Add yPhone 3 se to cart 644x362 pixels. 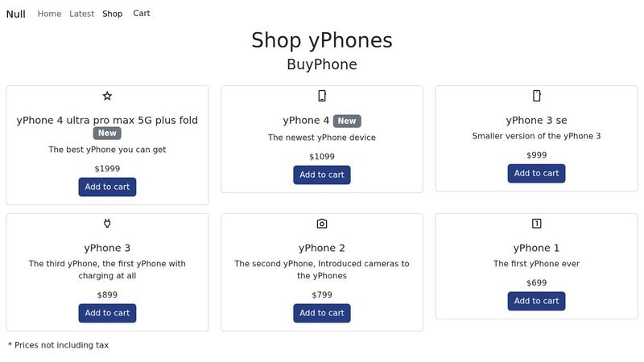click(537, 173)
